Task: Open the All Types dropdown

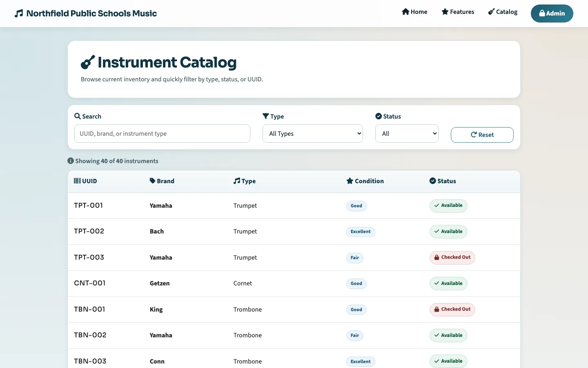Action: click(x=313, y=134)
